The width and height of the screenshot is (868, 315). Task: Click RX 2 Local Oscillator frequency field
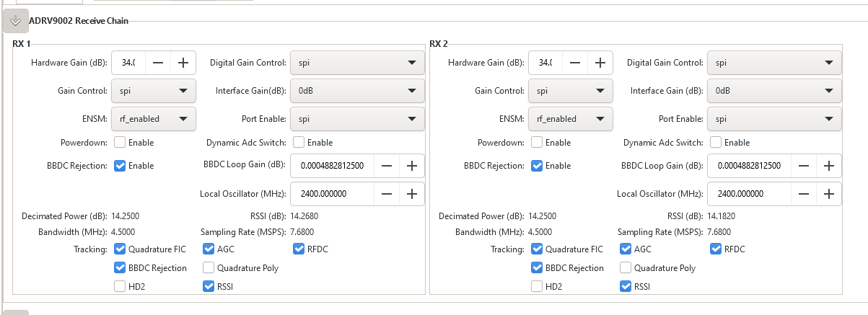pyautogui.click(x=750, y=194)
